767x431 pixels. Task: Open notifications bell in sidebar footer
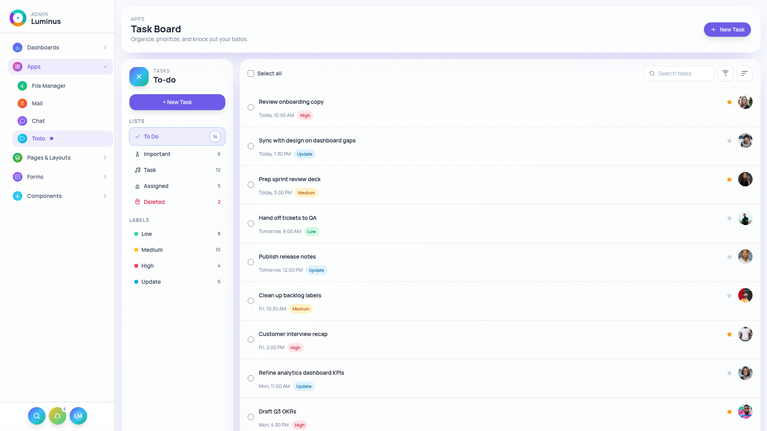57,416
